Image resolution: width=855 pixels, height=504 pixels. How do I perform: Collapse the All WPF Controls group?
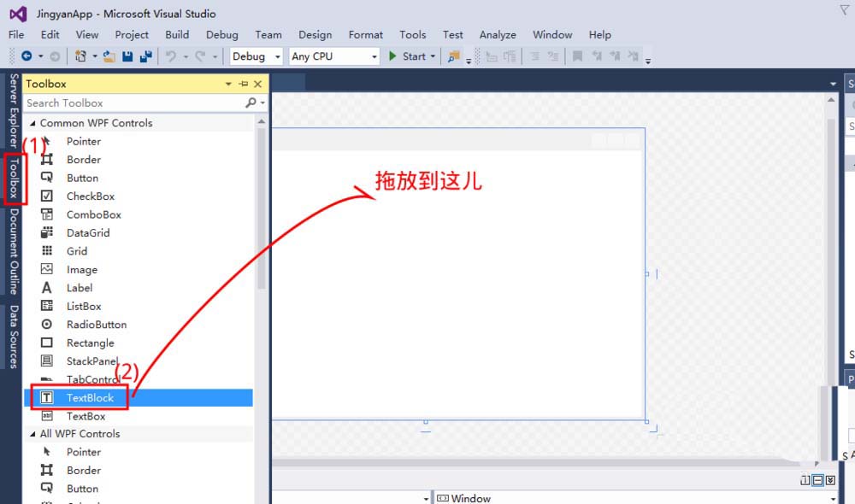coord(32,434)
